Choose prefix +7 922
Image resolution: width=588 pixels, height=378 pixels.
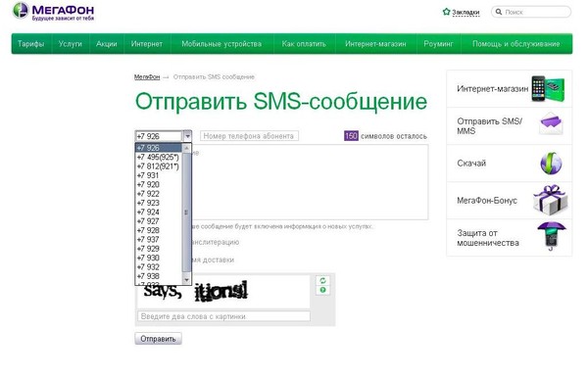159,194
